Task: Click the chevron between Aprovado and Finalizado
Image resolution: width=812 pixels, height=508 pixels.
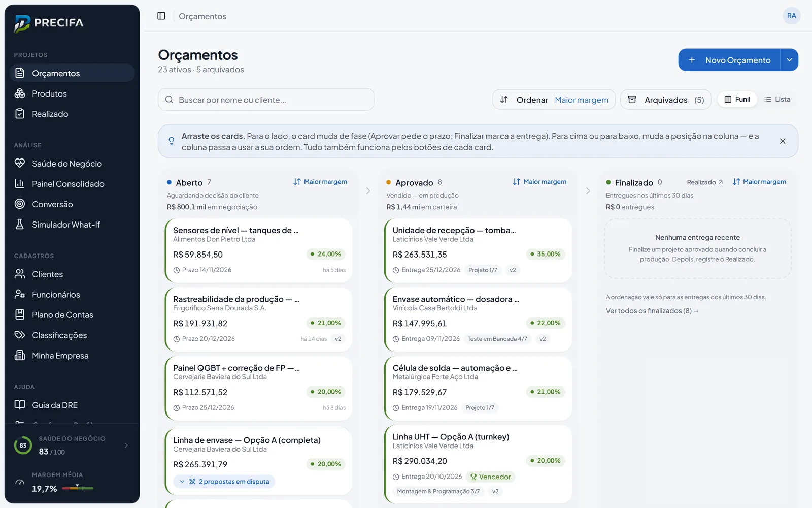Action: click(588, 191)
